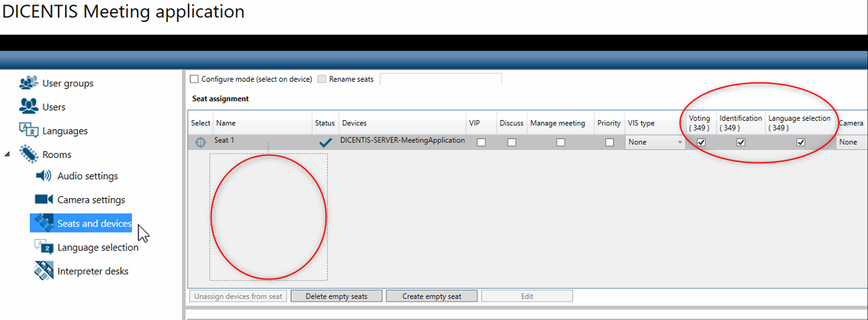Open Camera settings under Rooms
Viewport: 868px width, 320px height.
click(x=91, y=200)
